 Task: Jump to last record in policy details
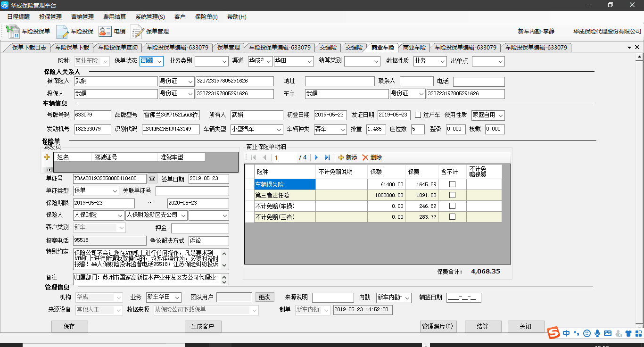[328, 157]
